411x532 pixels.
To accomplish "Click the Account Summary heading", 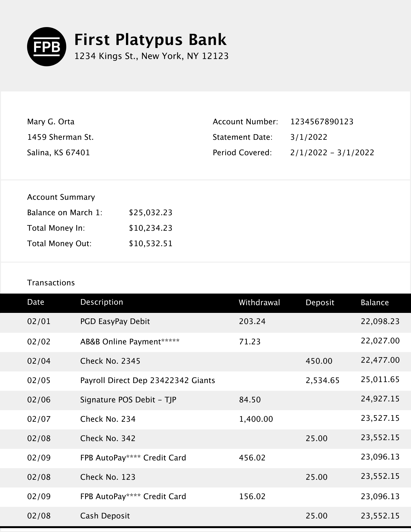I will point(61,197).
